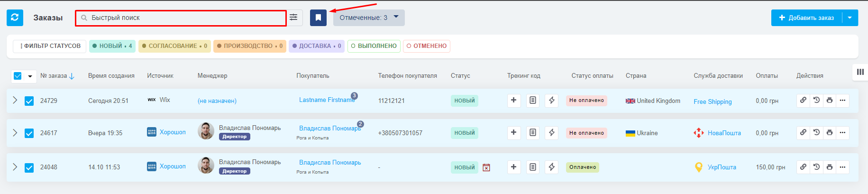This screenshot has width=868, height=194.
Task: Expand order 24048 row chevron
Action: 15,167
